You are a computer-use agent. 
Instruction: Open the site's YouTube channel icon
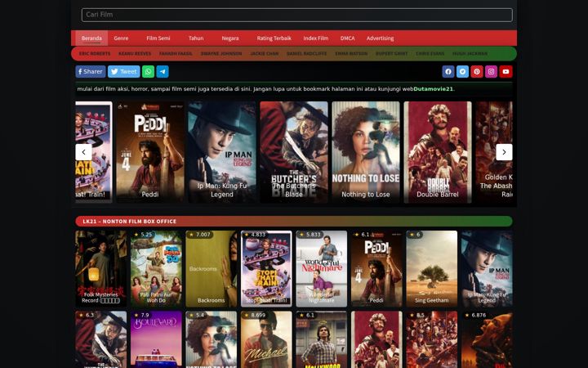(506, 71)
